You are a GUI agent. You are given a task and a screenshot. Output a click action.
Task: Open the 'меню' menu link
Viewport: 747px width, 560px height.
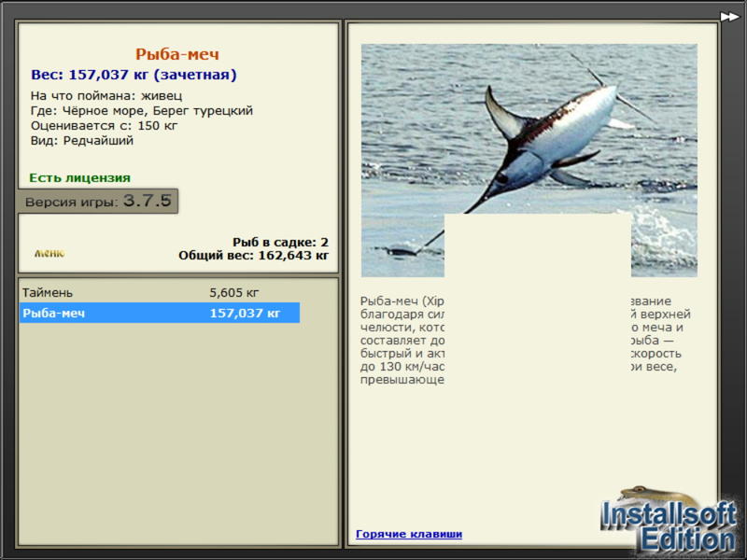(49, 253)
